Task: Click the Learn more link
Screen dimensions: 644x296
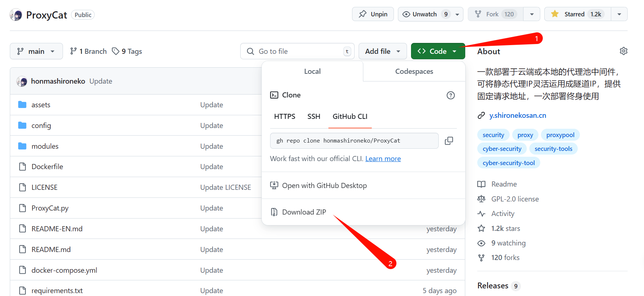Action: point(383,159)
